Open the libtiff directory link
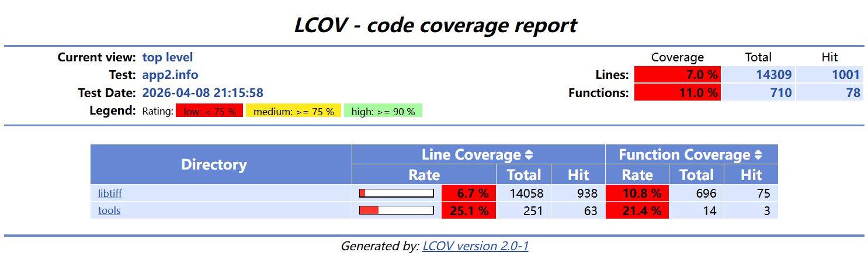The height and width of the screenshot is (266, 868). (x=110, y=194)
